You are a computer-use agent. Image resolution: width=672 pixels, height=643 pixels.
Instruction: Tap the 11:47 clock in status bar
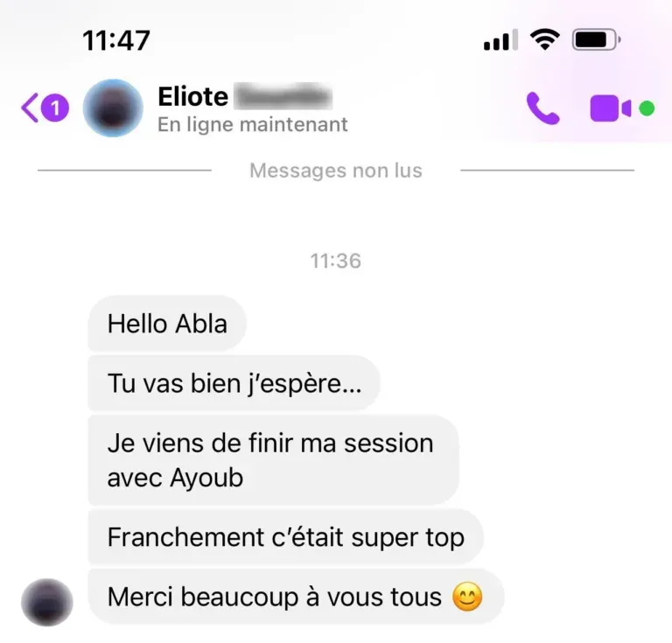click(116, 41)
